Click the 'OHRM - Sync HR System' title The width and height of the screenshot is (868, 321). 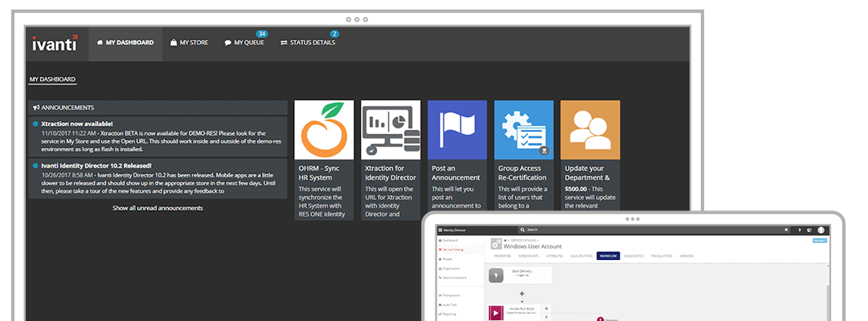pyautogui.click(x=319, y=173)
